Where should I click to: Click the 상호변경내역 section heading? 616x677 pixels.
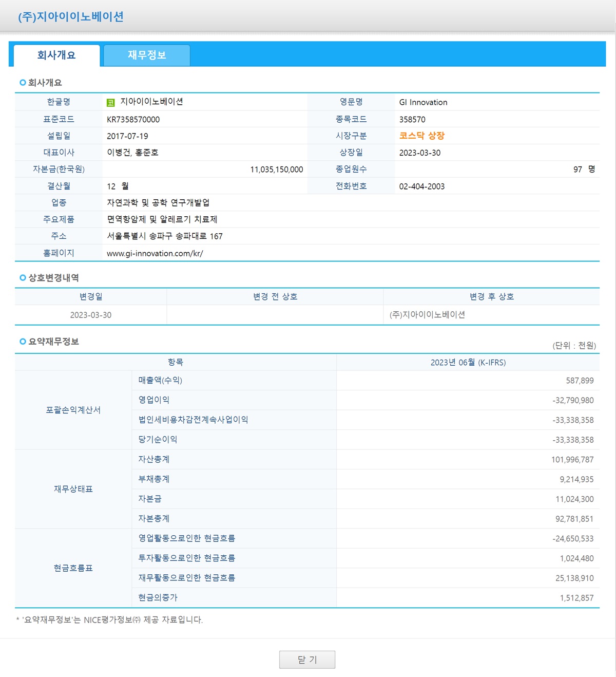(x=53, y=278)
